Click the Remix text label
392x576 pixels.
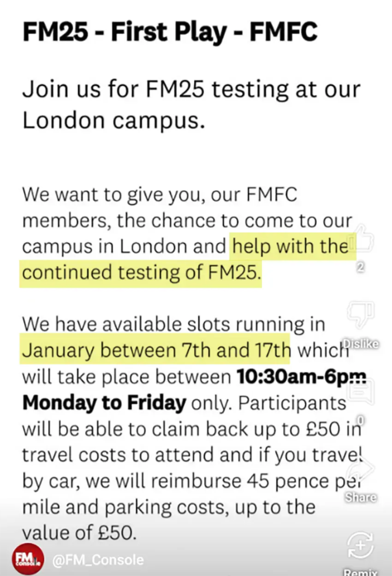click(x=361, y=572)
